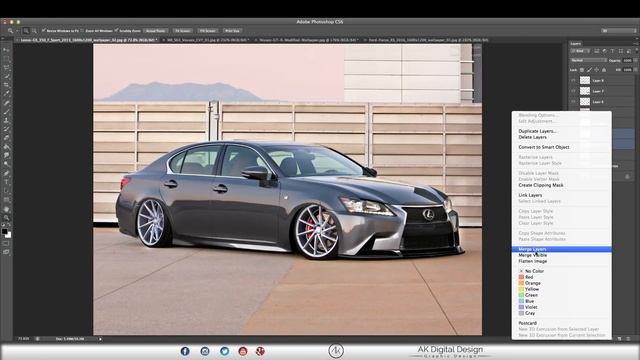Select the Lasso tool
The image size is (640, 360).
[x=7, y=67]
